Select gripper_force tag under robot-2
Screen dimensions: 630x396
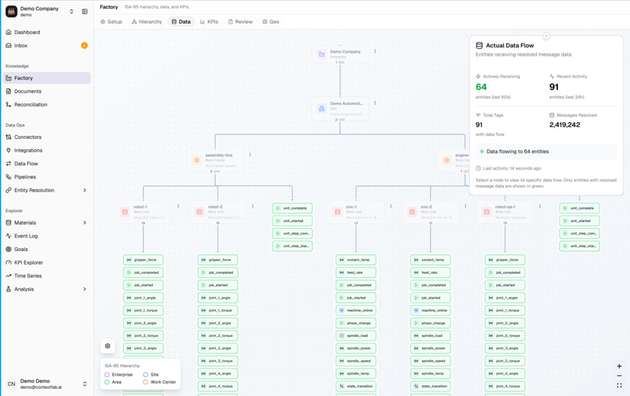click(218, 260)
